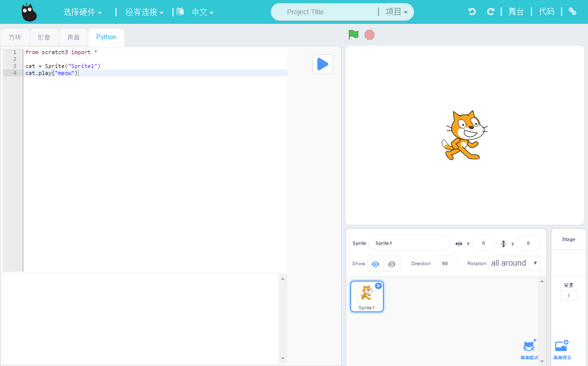Viewport: 588px width, 366px height.
Task: Redo the last action
Action: click(x=491, y=11)
